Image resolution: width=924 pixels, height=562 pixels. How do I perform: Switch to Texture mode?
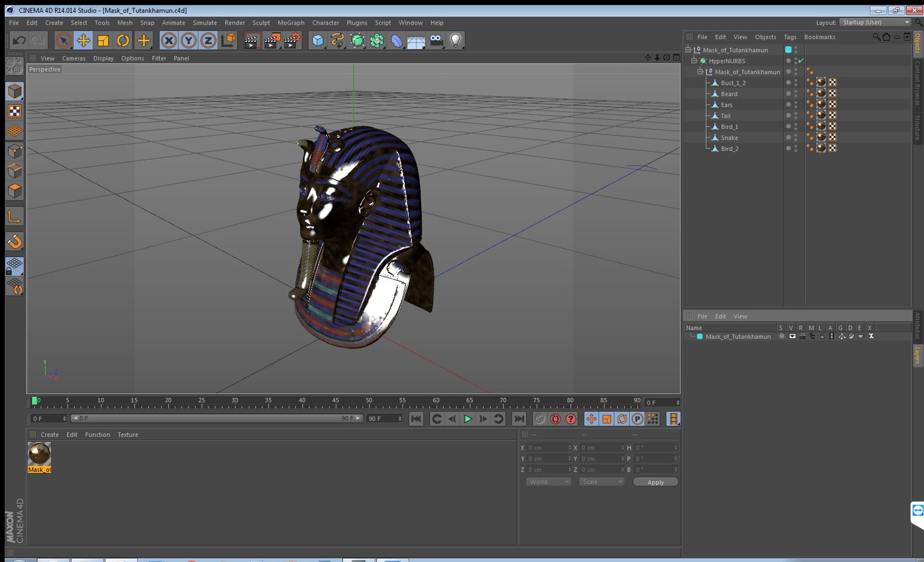pyautogui.click(x=15, y=111)
